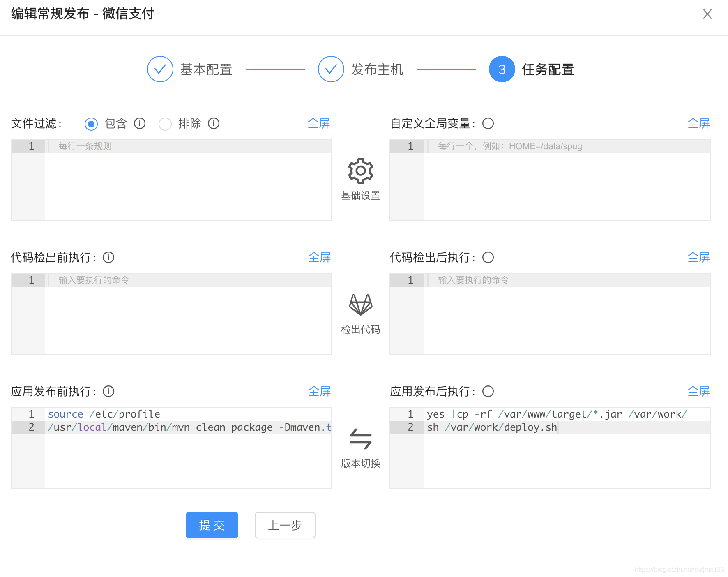Focus the 文件过滤 rules editor
This screenshot has height=577, width=728.
point(171,180)
